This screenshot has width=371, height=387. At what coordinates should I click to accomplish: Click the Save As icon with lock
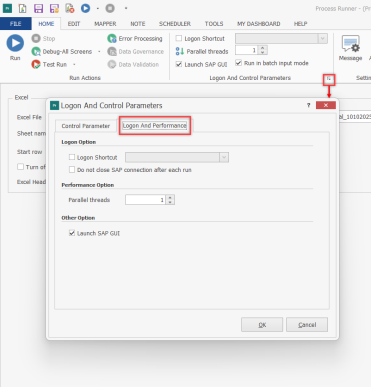pos(54,8)
